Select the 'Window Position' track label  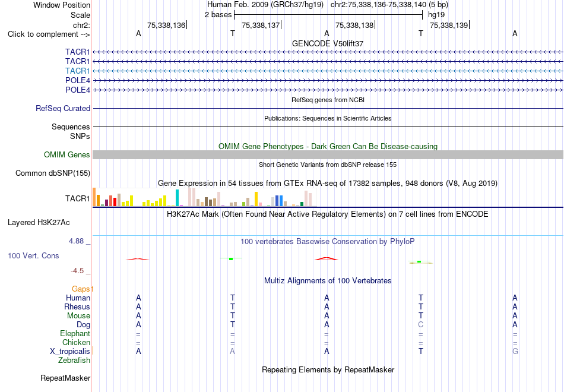pos(62,5)
